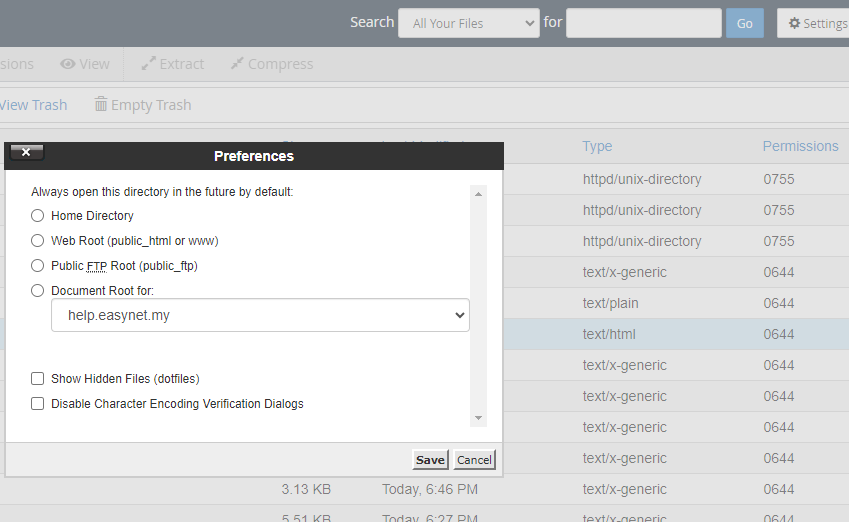Select Public FTP Root radio button

38,266
